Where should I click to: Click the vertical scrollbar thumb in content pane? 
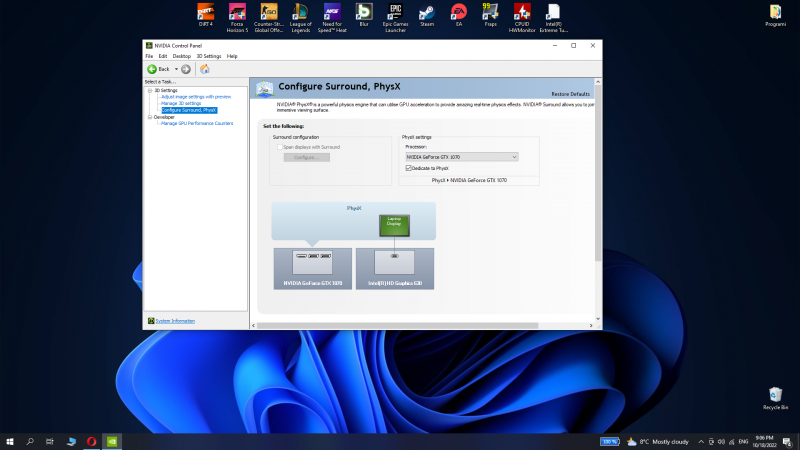(598, 172)
